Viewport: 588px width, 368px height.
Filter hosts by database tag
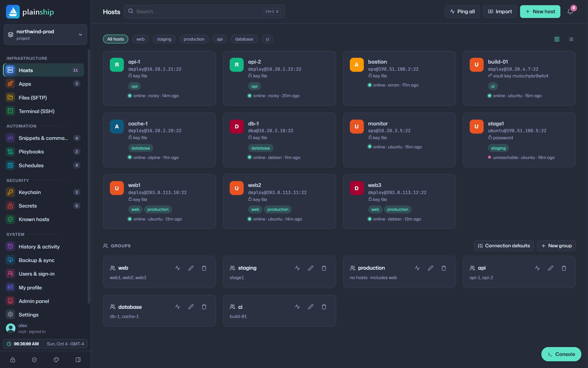[244, 39]
